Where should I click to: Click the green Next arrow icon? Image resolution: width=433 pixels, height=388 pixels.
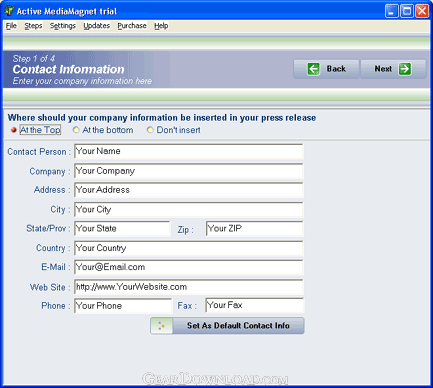coord(405,69)
